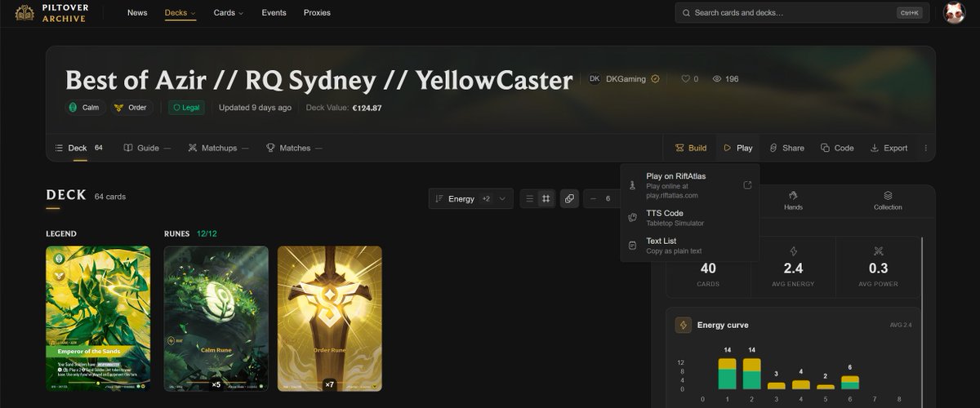
Task: Go to the News page
Action: 137,13
